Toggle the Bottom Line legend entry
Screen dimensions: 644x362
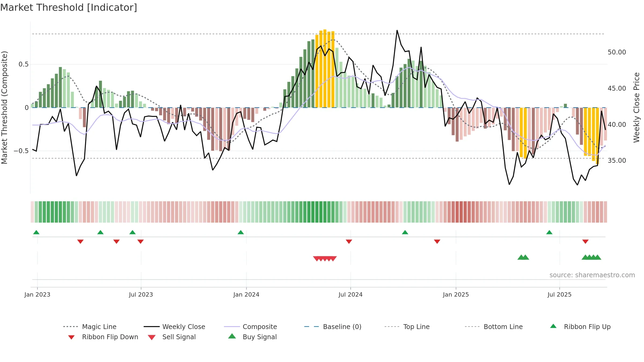[x=494, y=327]
